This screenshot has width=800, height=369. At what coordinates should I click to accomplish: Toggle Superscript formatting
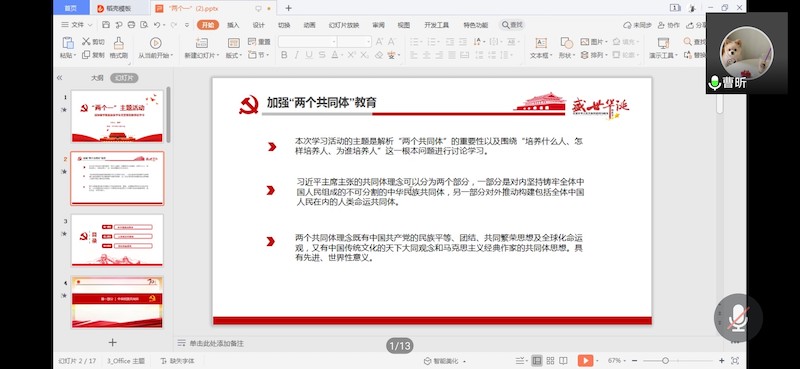pyautogui.click(x=352, y=55)
